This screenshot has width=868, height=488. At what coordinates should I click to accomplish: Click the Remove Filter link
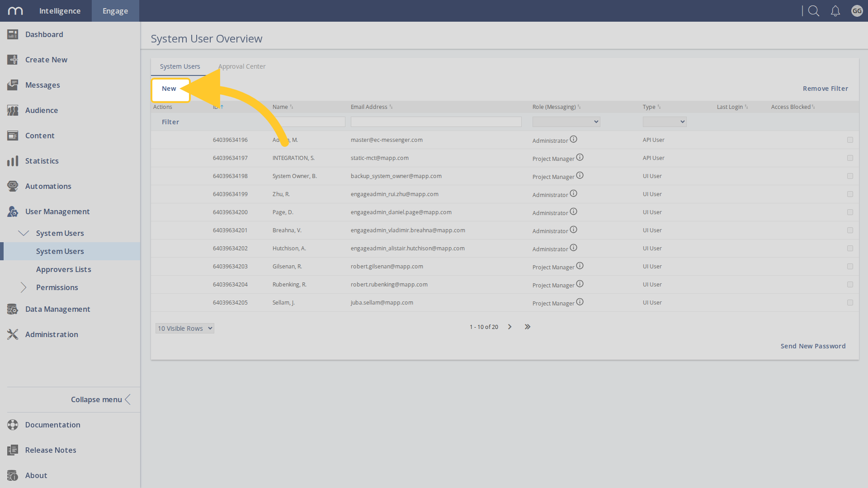(826, 89)
